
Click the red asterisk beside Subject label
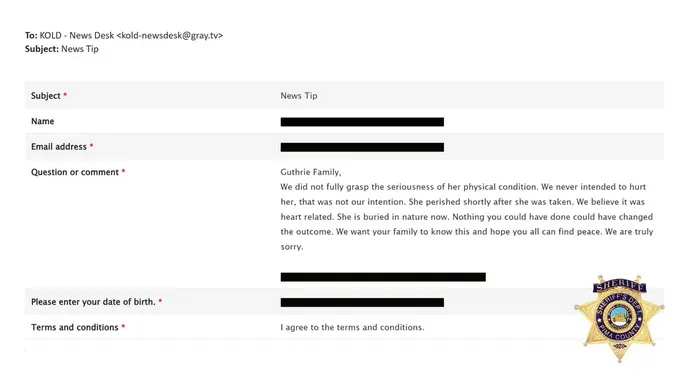click(x=65, y=94)
